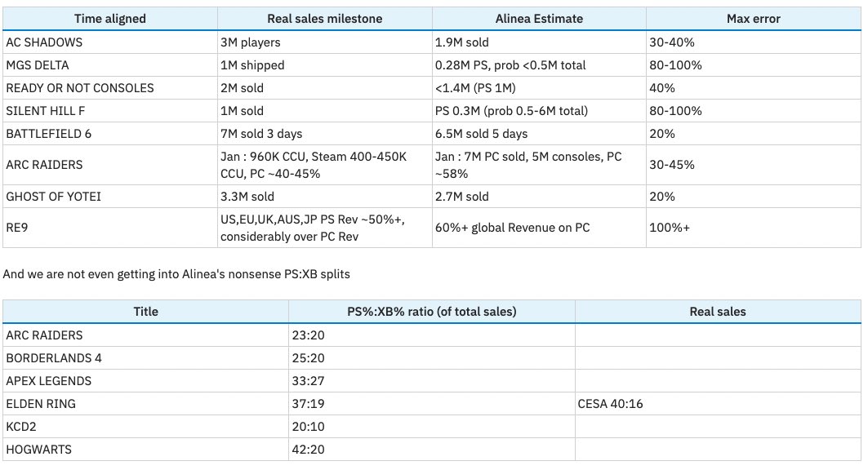The width and height of the screenshot is (868, 470).
Task: Select 'READY OR NOT CONSOLES' cell
Action: [x=110, y=88]
